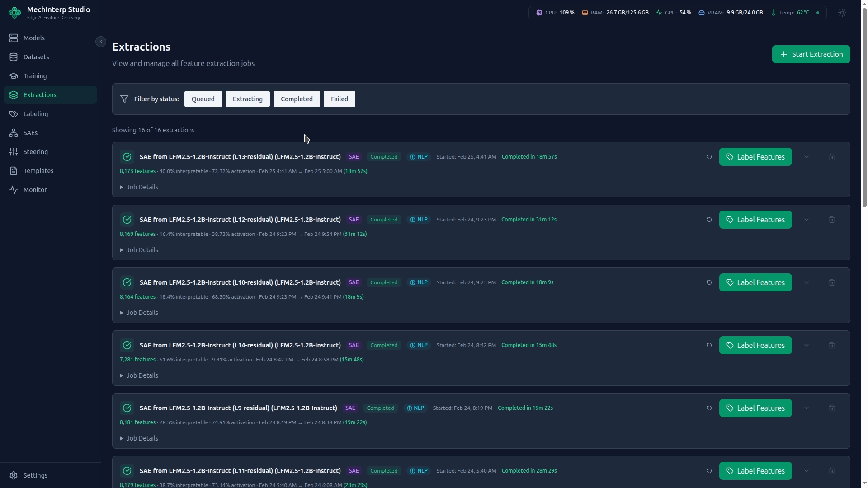
Task: Open Settings at the sidebar bottom
Action: 50,475
